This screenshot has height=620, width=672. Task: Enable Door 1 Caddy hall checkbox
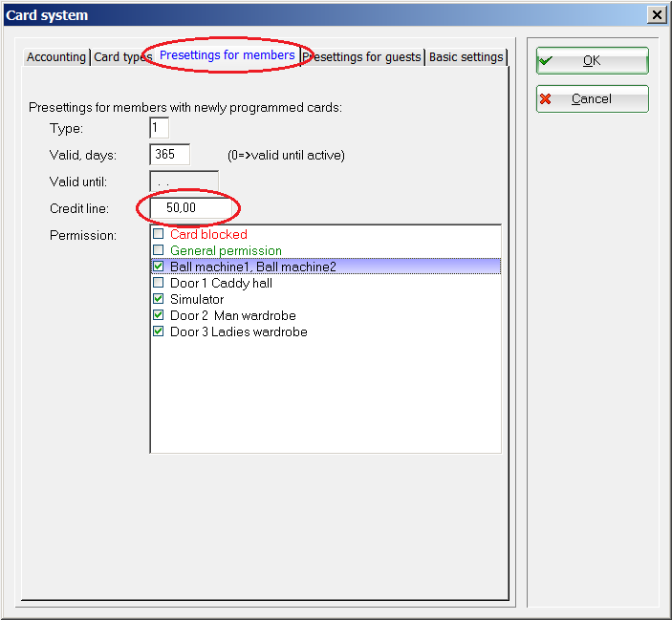click(x=159, y=283)
